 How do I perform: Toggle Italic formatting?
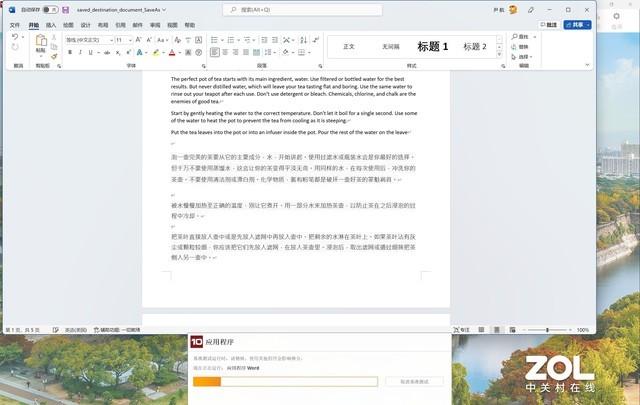80,52
